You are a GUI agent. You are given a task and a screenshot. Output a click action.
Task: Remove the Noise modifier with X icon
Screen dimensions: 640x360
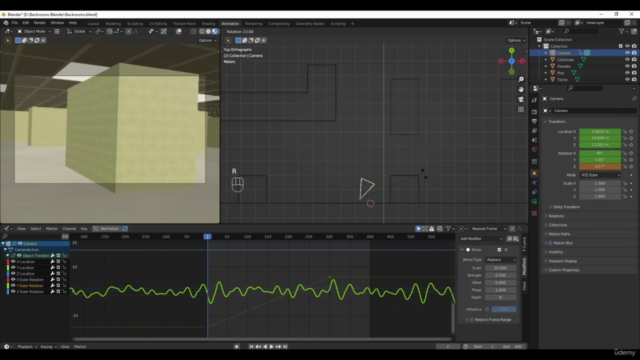[x=506, y=249]
